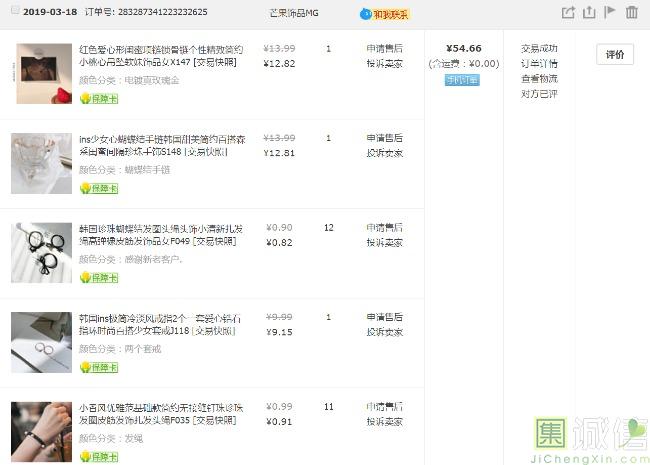Screen dimensions: 650x465
Task: Click 保障卡 badge on red heart necklace item
Action: [x=99, y=98]
